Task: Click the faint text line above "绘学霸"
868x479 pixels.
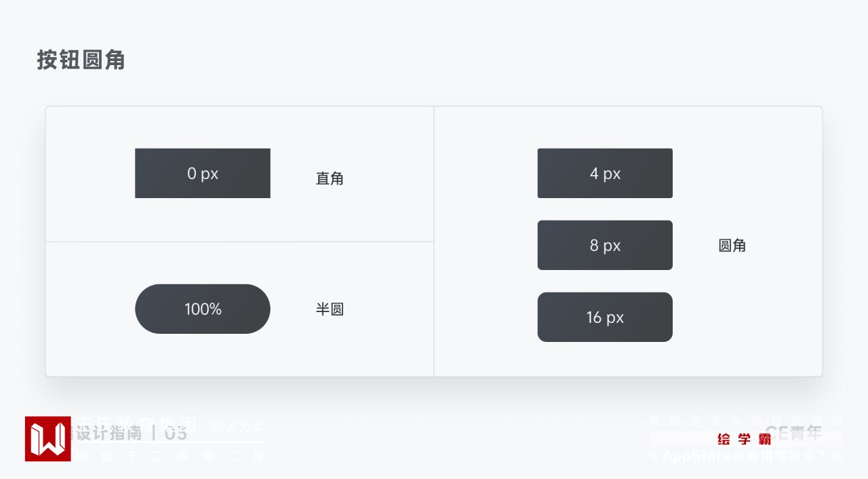Action: 745,421
